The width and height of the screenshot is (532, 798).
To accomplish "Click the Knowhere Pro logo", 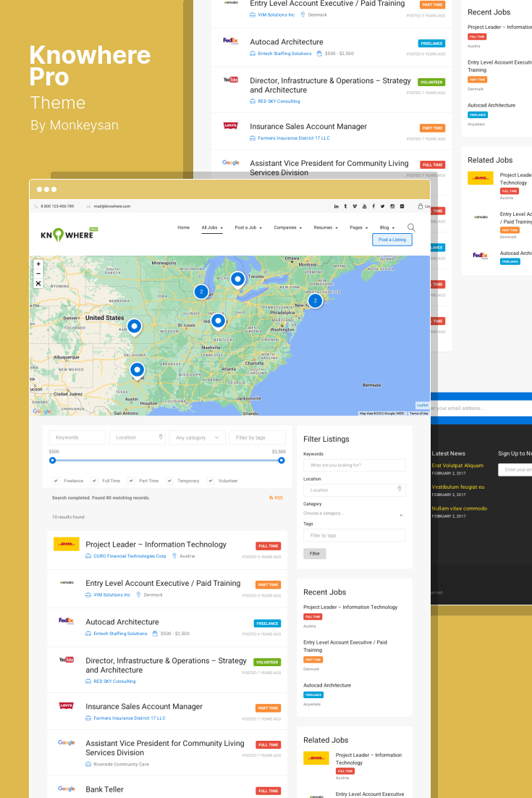I will [x=69, y=234].
